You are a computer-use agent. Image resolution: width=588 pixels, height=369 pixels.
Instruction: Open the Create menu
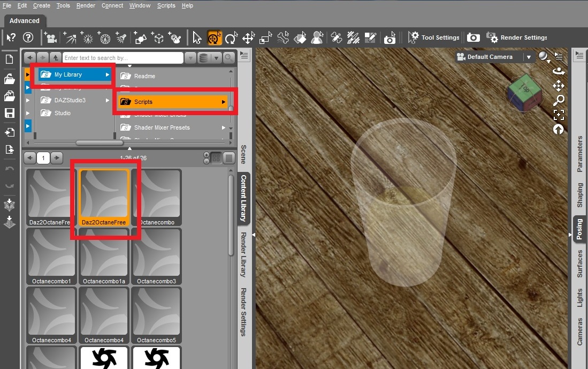[42, 6]
